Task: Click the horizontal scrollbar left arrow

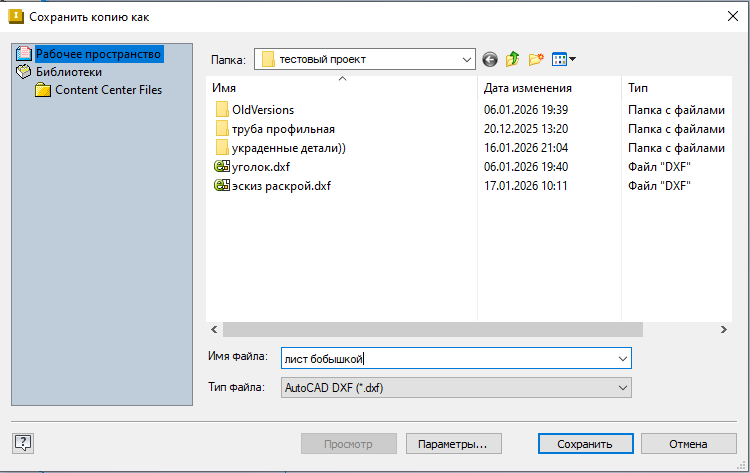Action: tap(214, 329)
